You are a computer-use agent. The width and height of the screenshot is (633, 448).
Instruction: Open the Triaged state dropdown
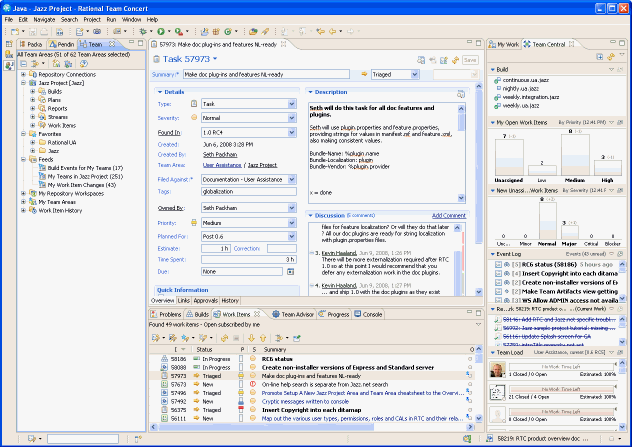[x=415, y=74]
